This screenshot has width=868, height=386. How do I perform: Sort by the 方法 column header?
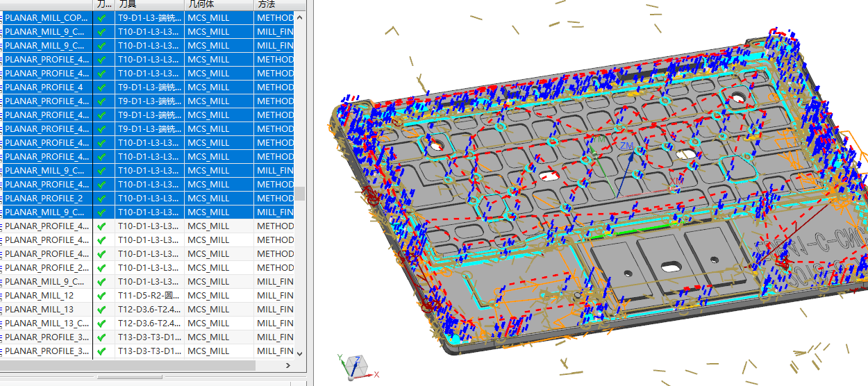(274, 4)
